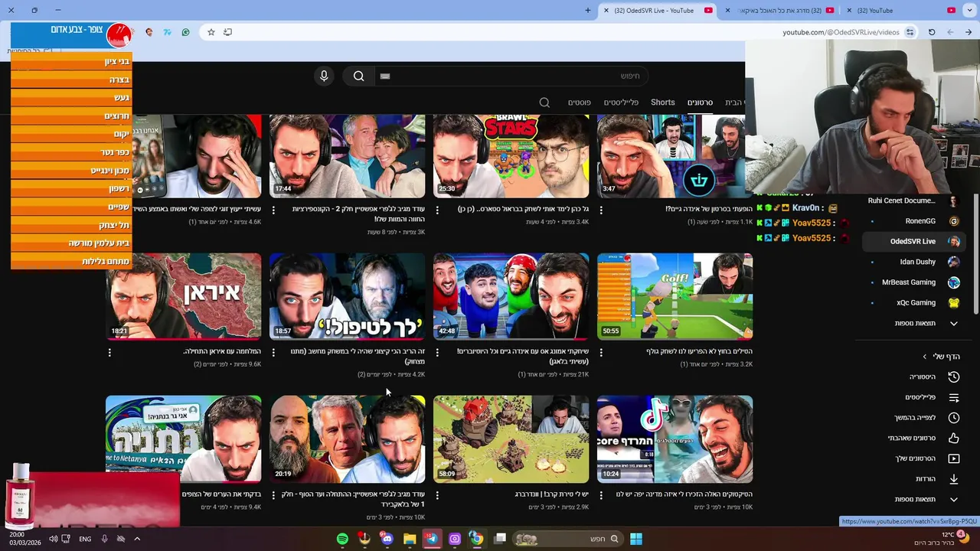980x551 pixels.
Task: Click the voice search microphone icon
Action: [324, 76]
